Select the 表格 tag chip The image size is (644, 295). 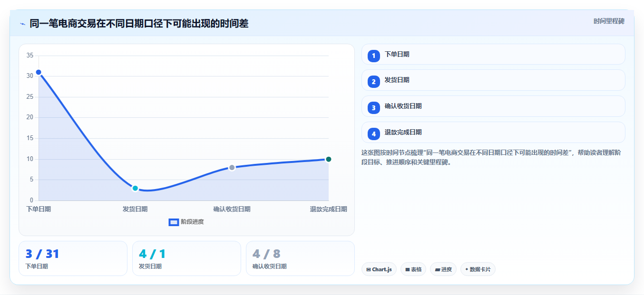click(x=413, y=269)
